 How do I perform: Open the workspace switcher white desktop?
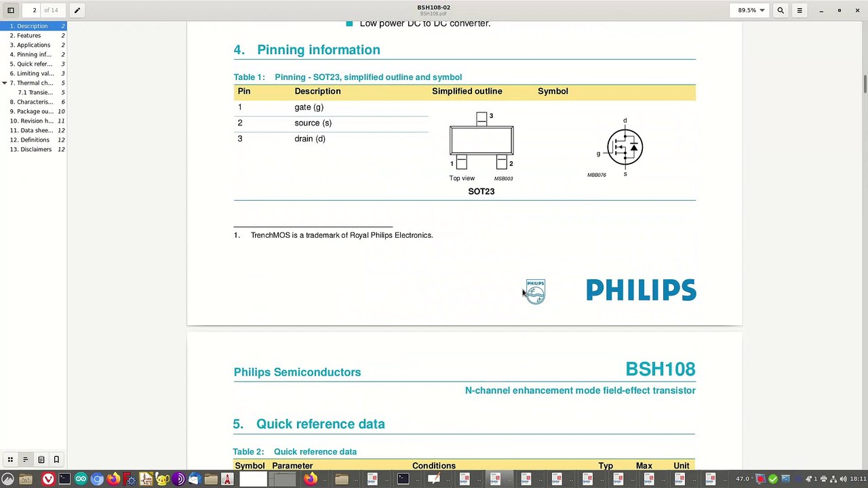[254, 479]
